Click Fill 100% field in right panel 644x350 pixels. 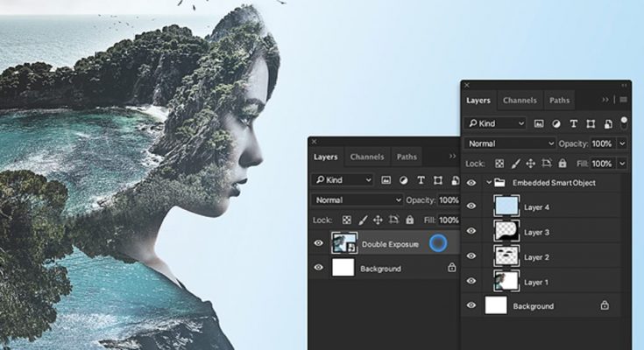[x=602, y=164]
